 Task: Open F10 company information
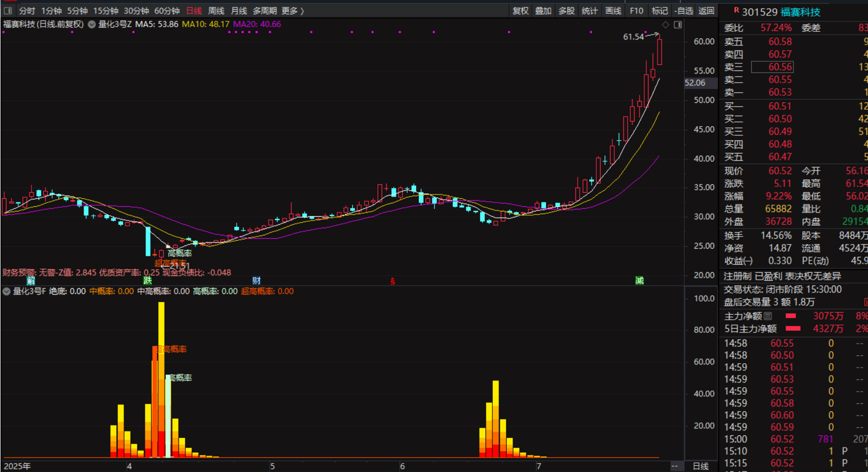click(x=636, y=11)
